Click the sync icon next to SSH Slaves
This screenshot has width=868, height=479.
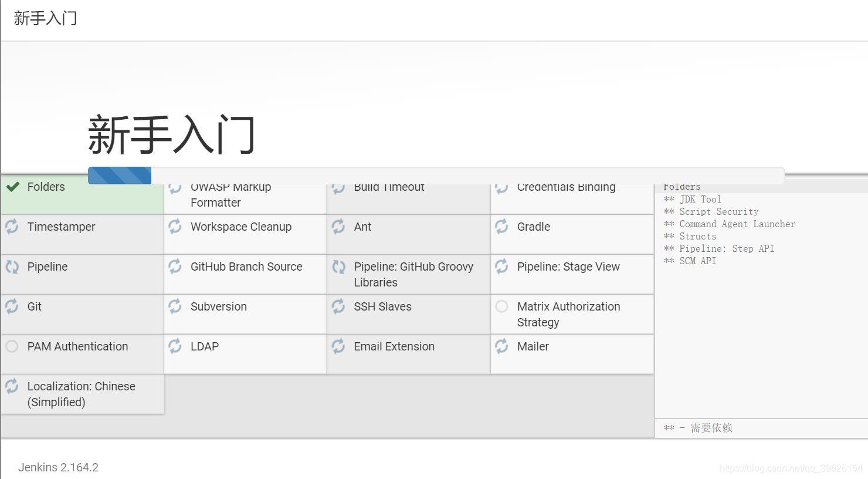click(x=338, y=306)
